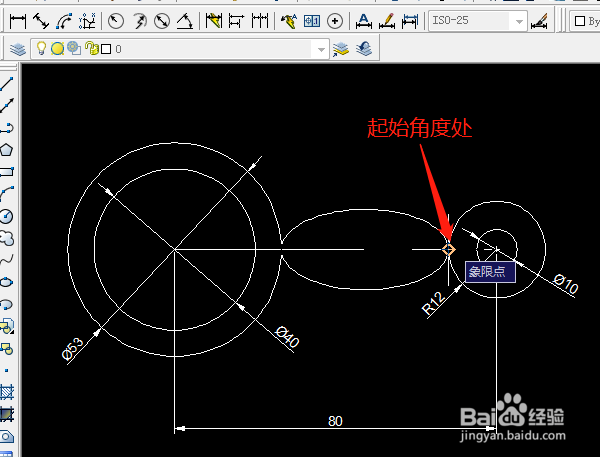The width and height of the screenshot is (600, 457).
Task: Select the Revision Cloud tool
Action: (7, 238)
